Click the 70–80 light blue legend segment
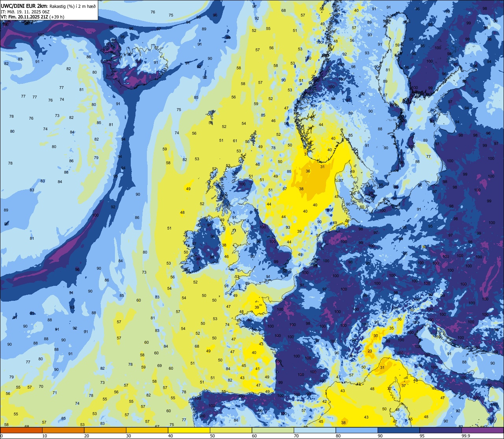The width and height of the screenshot is (504, 439). [x=315, y=430]
